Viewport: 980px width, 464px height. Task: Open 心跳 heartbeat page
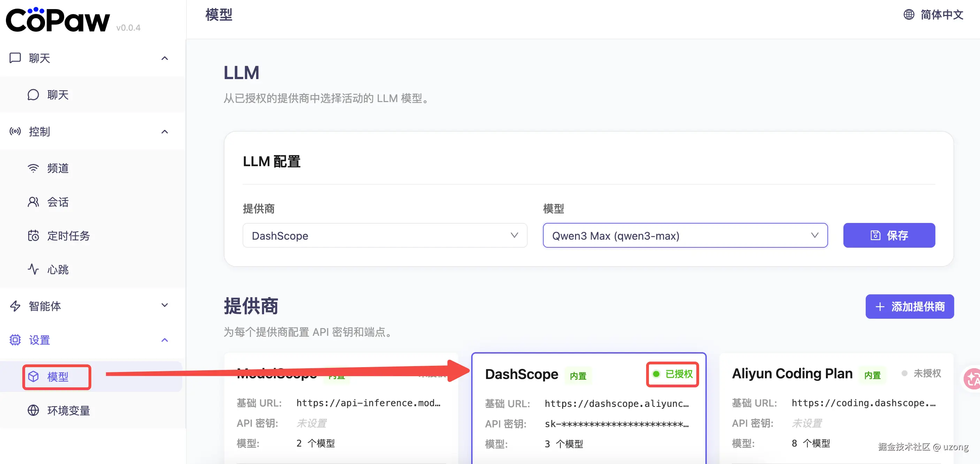click(x=57, y=270)
